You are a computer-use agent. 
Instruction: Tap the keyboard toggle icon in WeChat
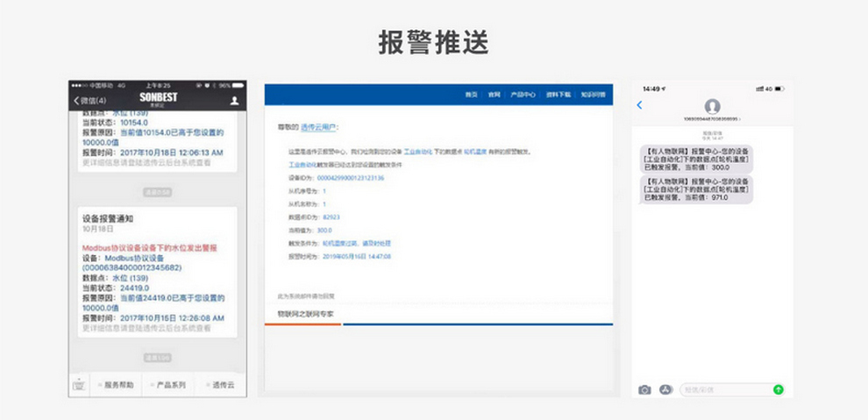tap(79, 384)
